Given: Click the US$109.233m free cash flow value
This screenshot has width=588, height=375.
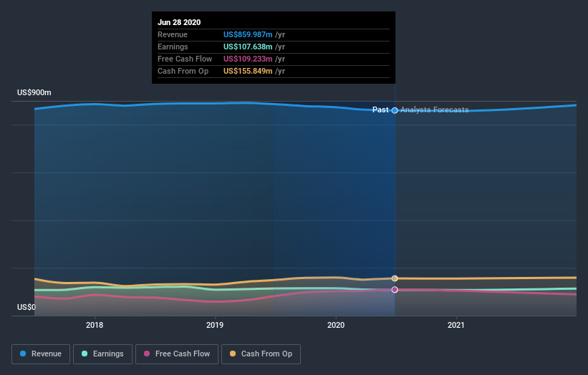Looking at the screenshot, I should 248,59.
